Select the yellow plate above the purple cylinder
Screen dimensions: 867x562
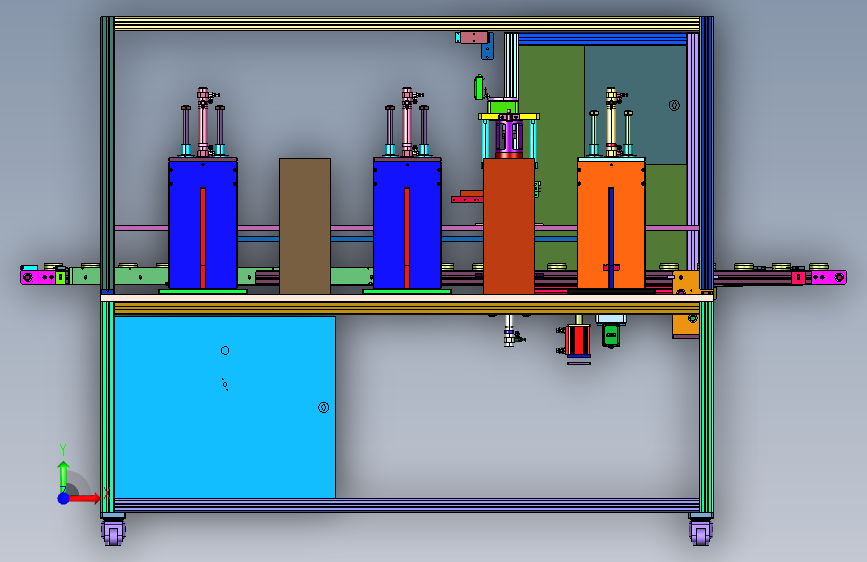[x=509, y=117]
